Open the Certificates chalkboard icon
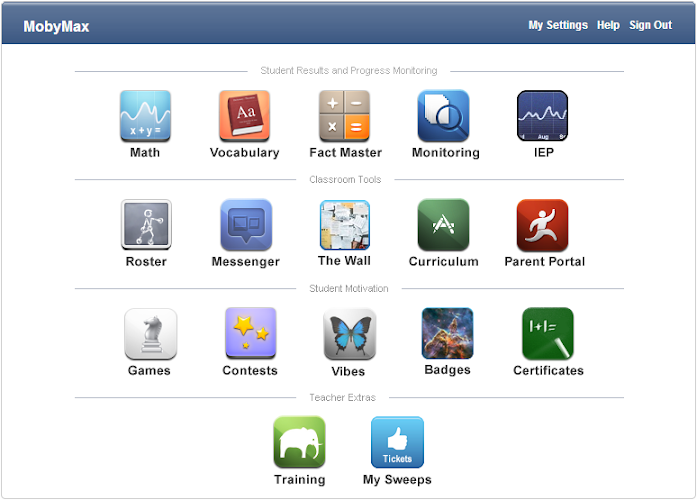Image resolution: width=697 pixels, height=500 pixels. tap(548, 334)
